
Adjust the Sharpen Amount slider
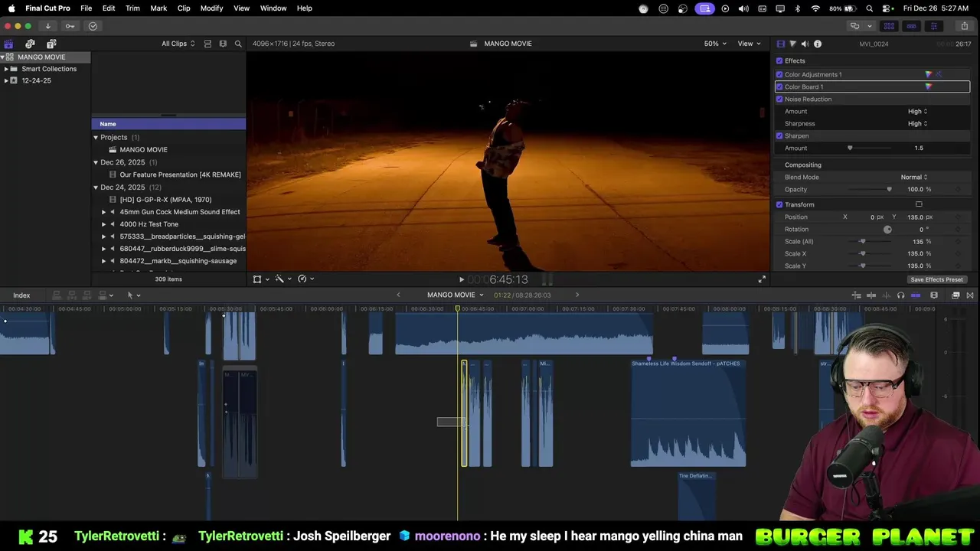(850, 148)
